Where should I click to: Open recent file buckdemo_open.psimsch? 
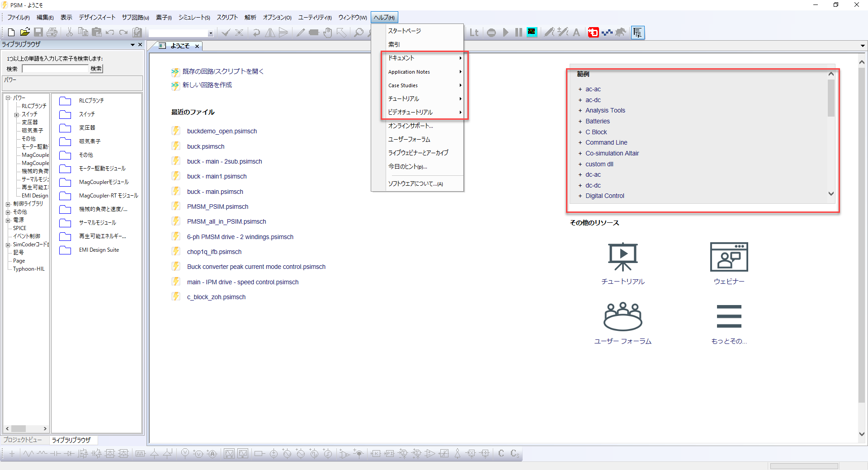click(x=222, y=131)
